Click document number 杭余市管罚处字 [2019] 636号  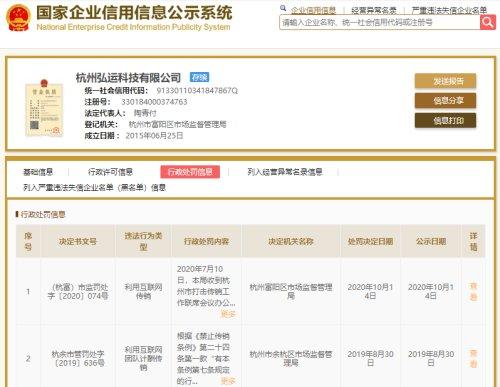[x=78, y=358]
